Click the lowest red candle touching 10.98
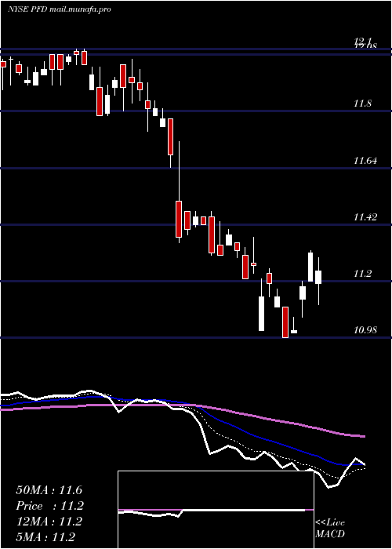This screenshot has height=549, width=392. point(285,322)
